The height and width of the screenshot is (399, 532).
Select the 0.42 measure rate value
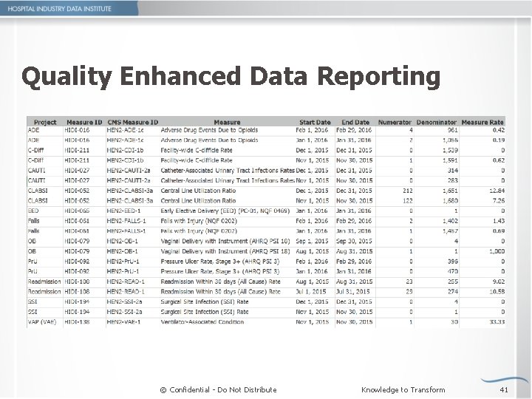[x=499, y=130]
